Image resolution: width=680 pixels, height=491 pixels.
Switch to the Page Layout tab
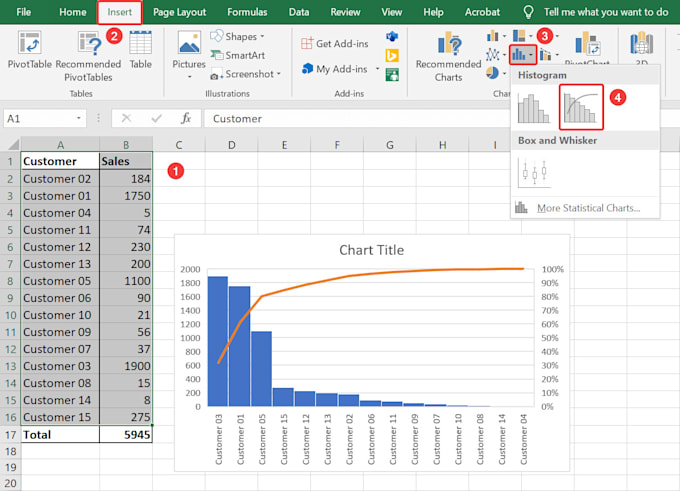tap(179, 12)
